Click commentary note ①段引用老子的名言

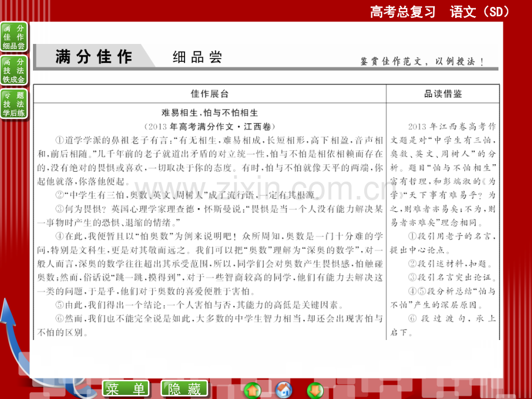[443, 243]
